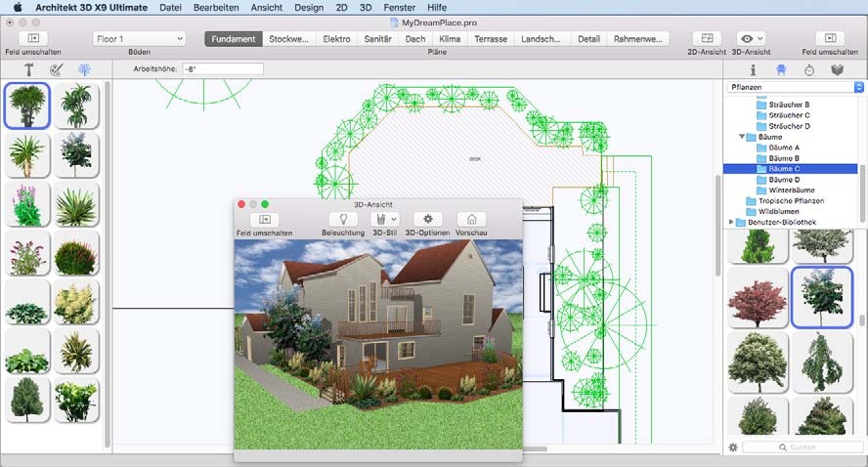Open 3D-Optionen gear in 3D window

pyautogui.click(x=427, y=219)
